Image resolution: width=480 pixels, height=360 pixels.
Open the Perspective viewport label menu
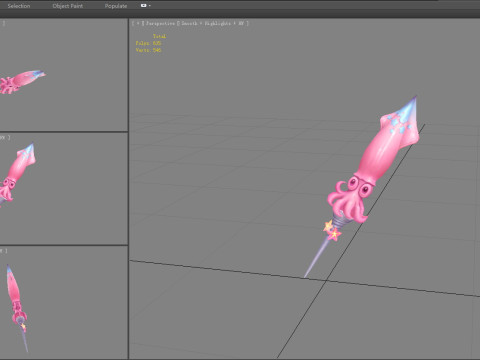pyautogui.click(x=160, y=23)
